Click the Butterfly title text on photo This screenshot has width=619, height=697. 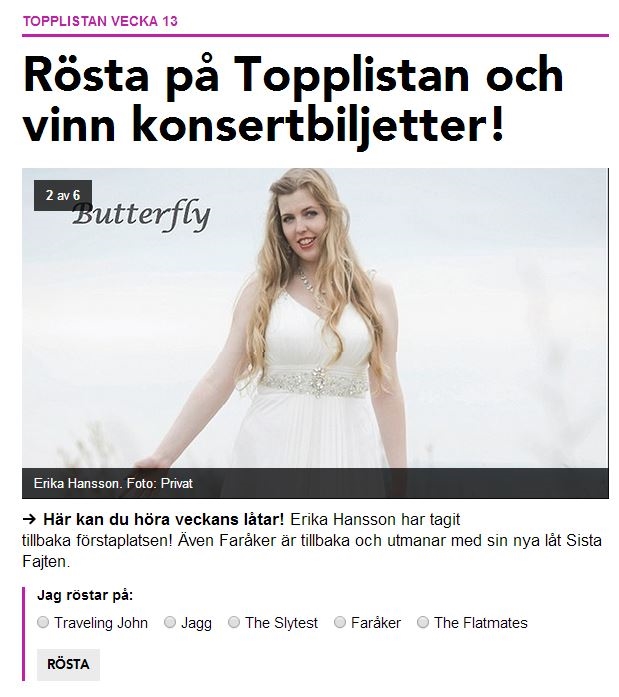click(x=141, y=216)
